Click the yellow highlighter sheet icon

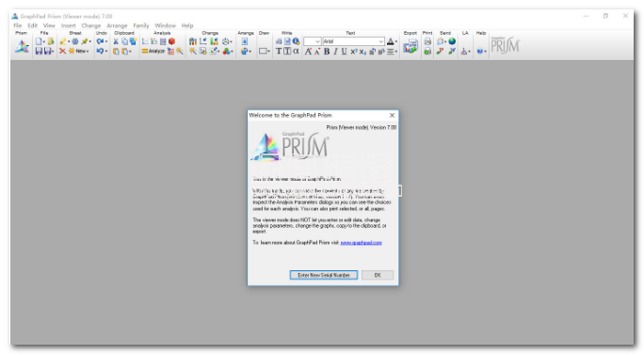point(63,41)
